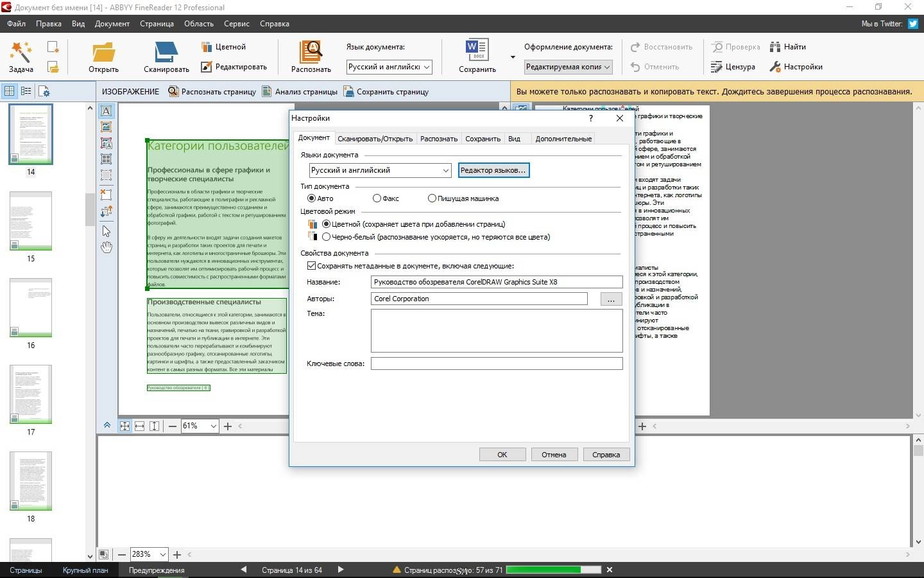Start scanning with the Сканировать icon

click(x=166, y=52)
